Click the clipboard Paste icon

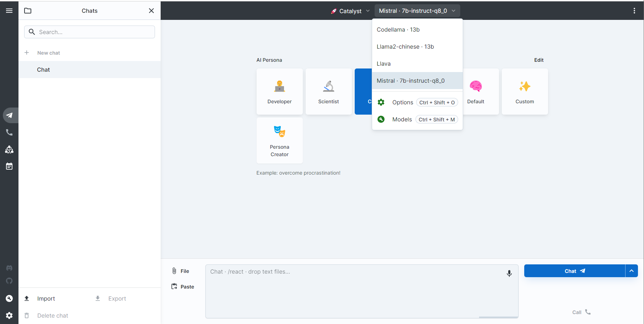coord(174,286)
